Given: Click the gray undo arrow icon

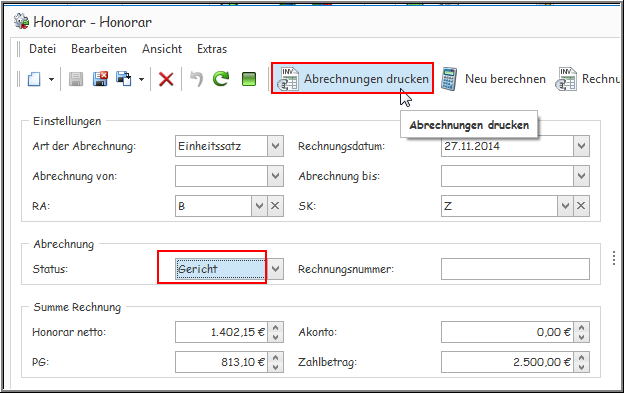Looking at the screenshot, I should (x=196, y=79).
